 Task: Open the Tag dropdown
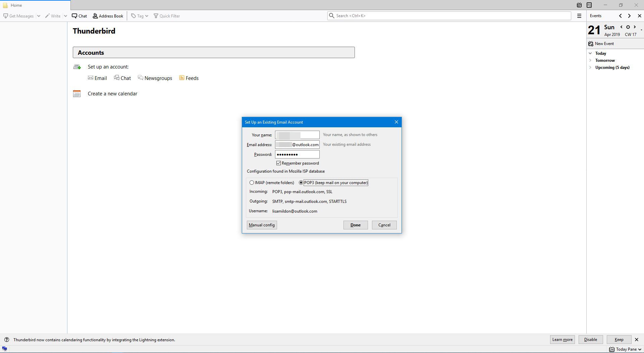(x=140, y=16)
